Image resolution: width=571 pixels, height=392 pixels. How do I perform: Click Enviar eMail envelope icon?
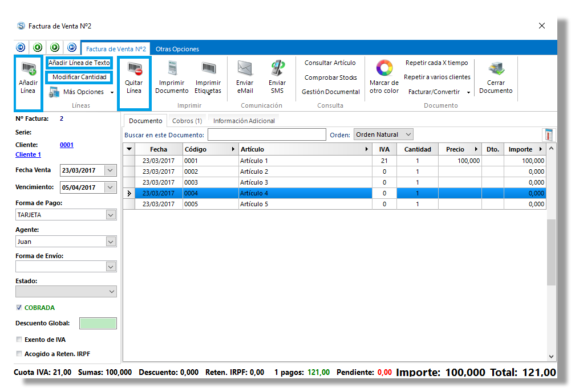pyautogui.click(x=245, y=68)
